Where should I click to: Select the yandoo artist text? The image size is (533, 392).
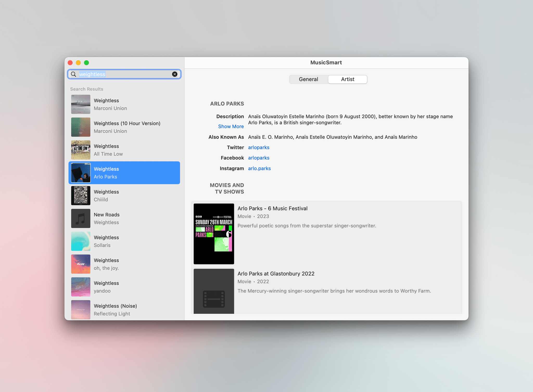point(102,291)
